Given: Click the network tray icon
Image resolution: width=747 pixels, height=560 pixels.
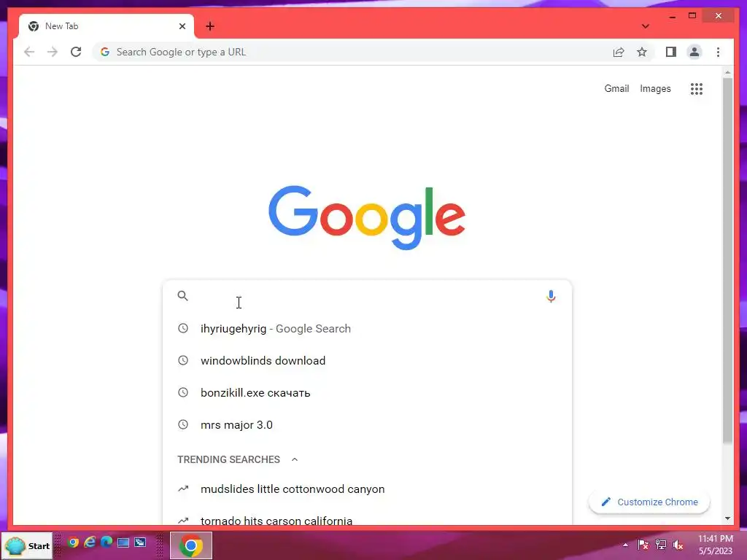Looking at the screenshot, I should click(661, 544).
